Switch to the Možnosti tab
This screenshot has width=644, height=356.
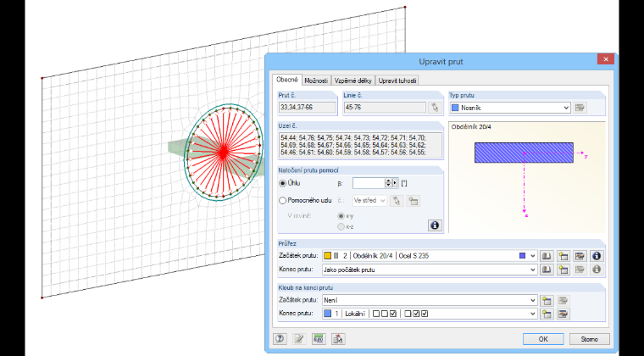[316, 81]
